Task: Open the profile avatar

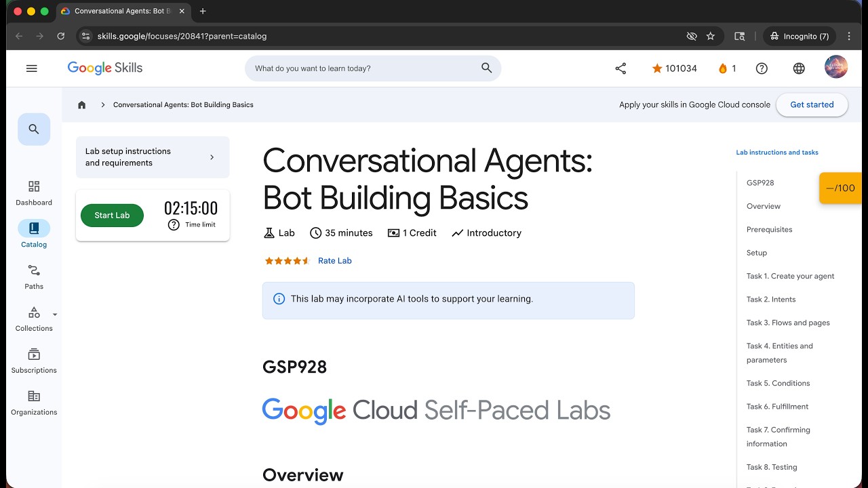Action: 836,67
